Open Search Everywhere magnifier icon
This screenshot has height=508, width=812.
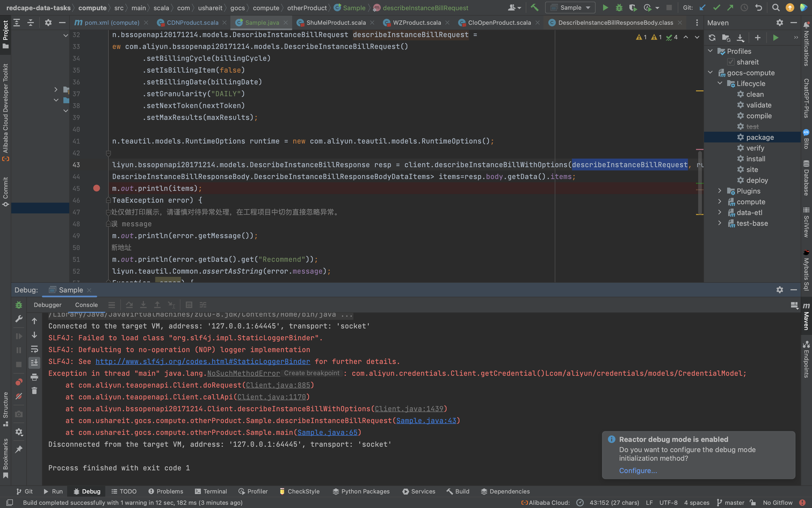click(776, 8)
